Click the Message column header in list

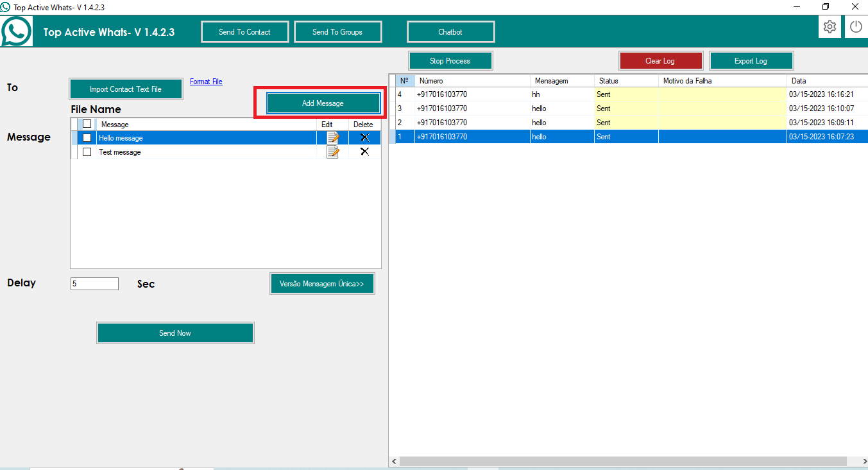coord(208,125)
